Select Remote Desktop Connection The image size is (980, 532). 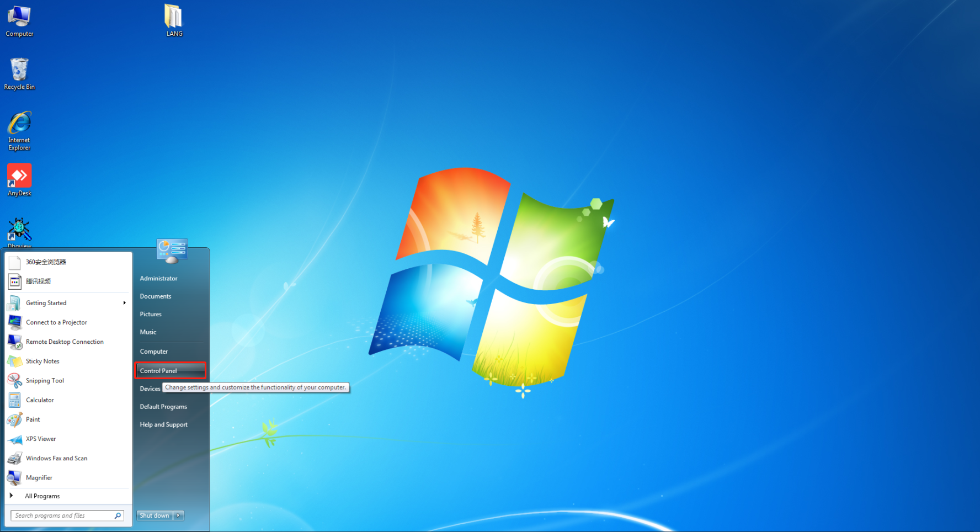[65, 342]
